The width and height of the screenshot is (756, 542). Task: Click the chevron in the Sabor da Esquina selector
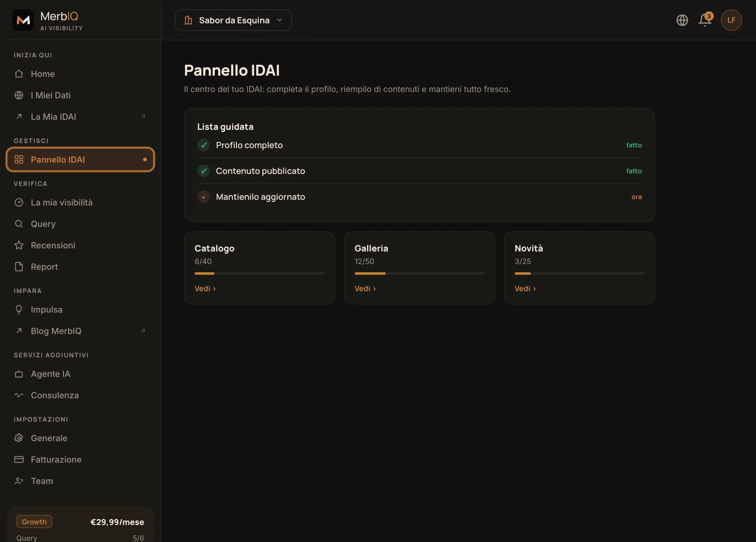[x=279, y=20]
